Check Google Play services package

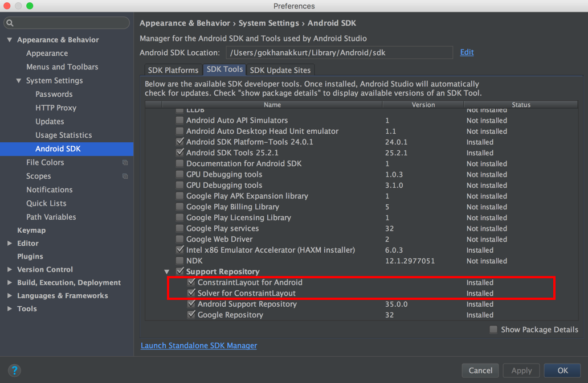click(x=180, y=228)
